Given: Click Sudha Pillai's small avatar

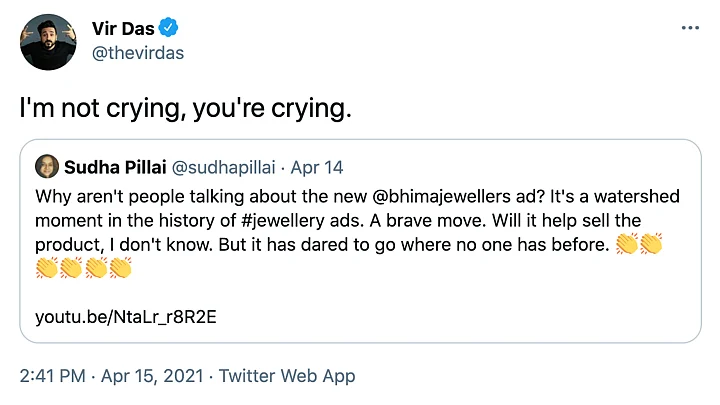Looking at the screenshot, I should pos(46,166).
